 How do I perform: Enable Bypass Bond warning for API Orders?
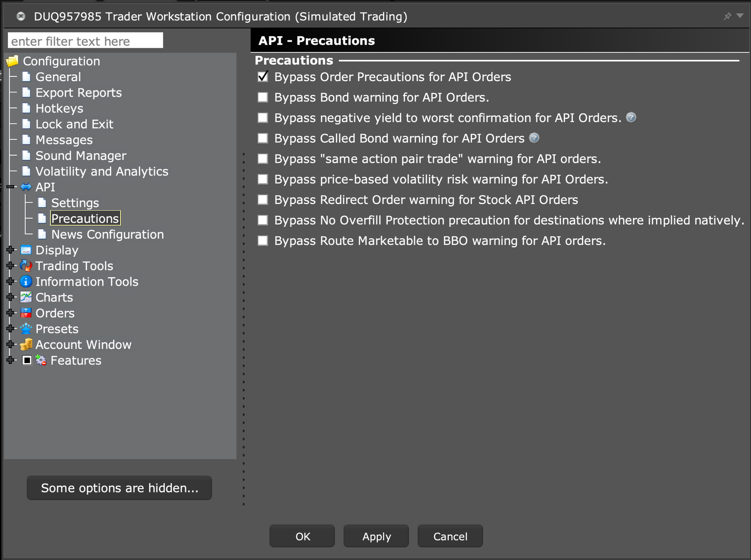(x=263, y=97)
